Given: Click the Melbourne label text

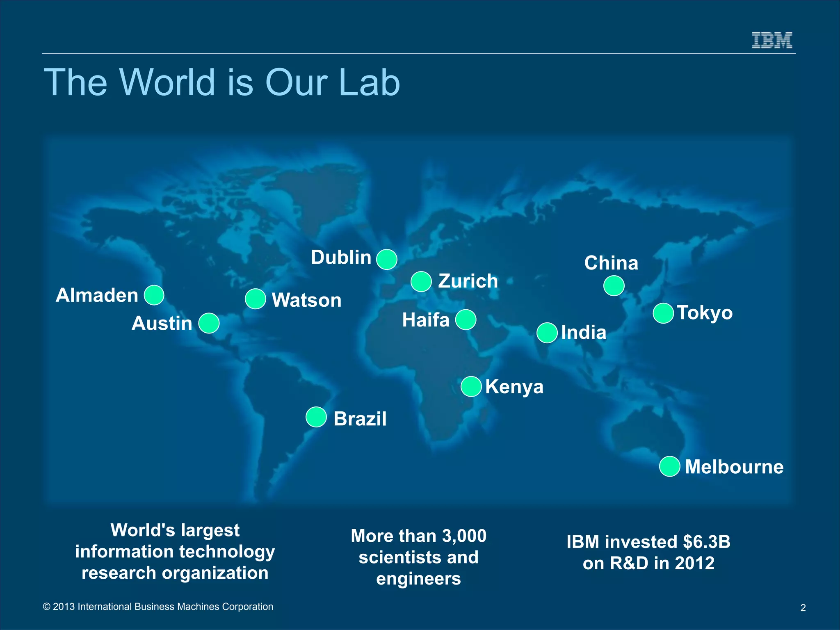Looking at the screenshot, I should (734, 467).
